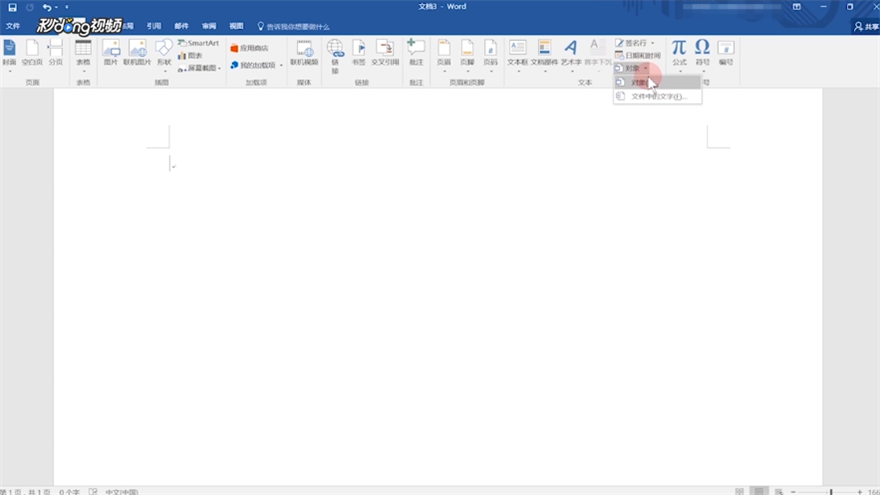Click the zoom slider handle

(x=831, y=492)
